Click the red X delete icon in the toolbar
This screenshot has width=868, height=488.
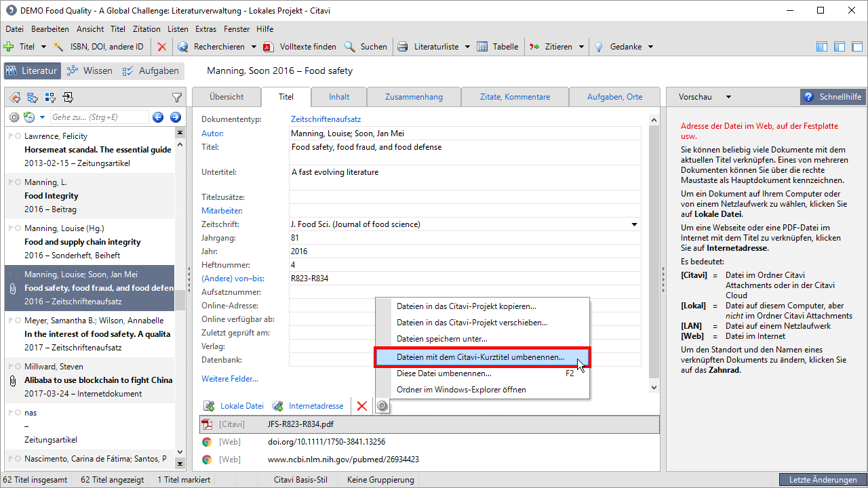click(x=161, y=47)
